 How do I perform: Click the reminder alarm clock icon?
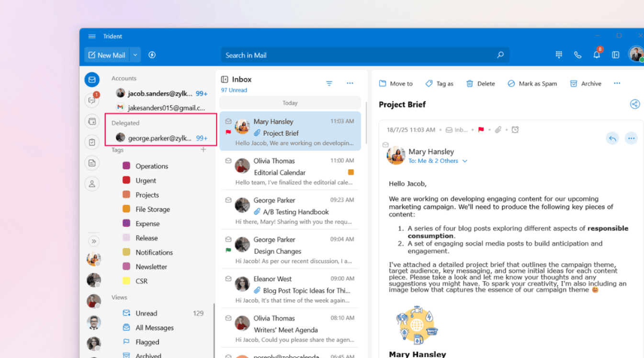click(x=515, y=129)
